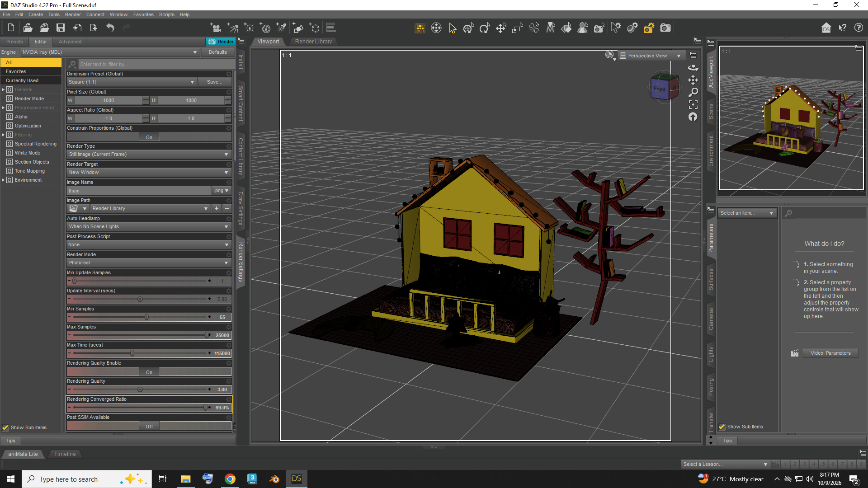Click the Frame selection icon beside viewport
This screenshot has width=868, height=488.
point(693,105)
